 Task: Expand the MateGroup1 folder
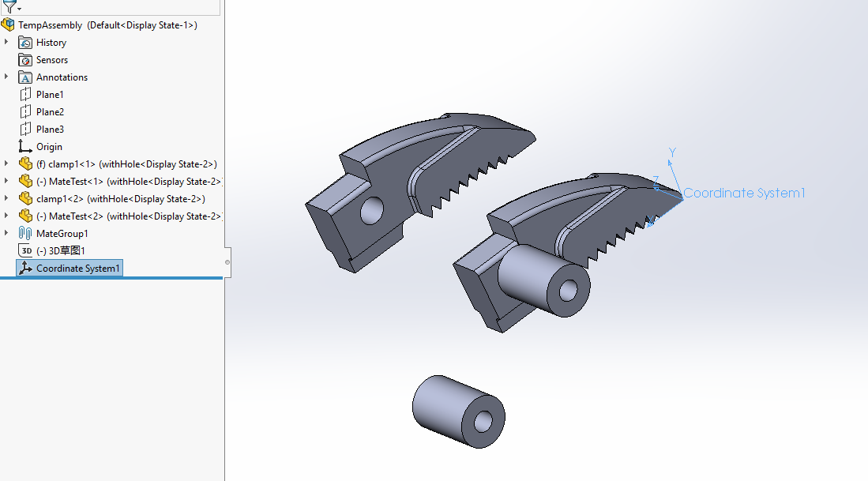6,233
